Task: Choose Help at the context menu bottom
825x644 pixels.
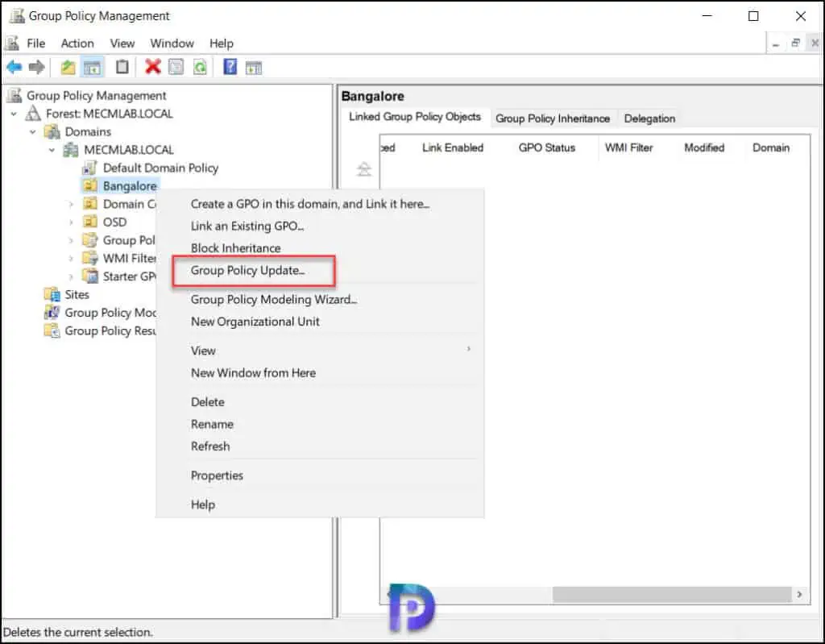Action: [x=202, y=505]
